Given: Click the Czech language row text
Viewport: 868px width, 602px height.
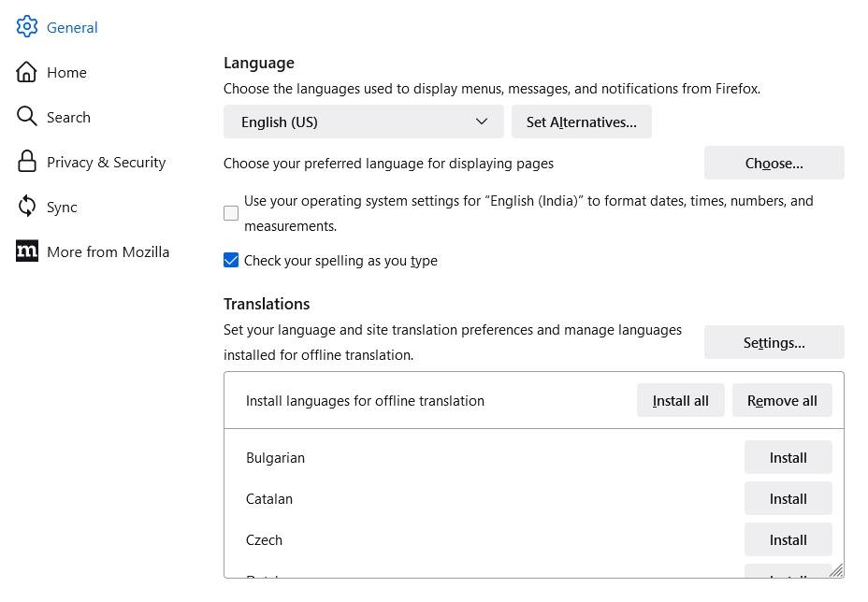Looking at the screenshot, I should point(264,539).
